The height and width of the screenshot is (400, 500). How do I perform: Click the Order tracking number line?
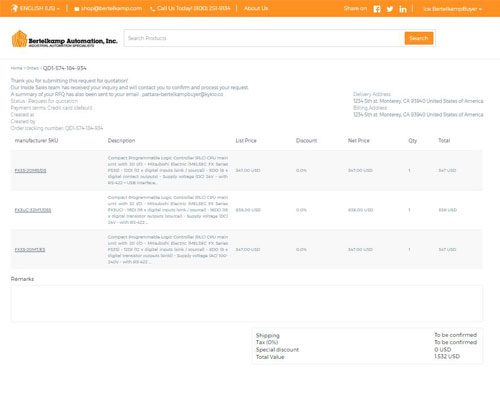pyautogui.click(x=57, y=128)
